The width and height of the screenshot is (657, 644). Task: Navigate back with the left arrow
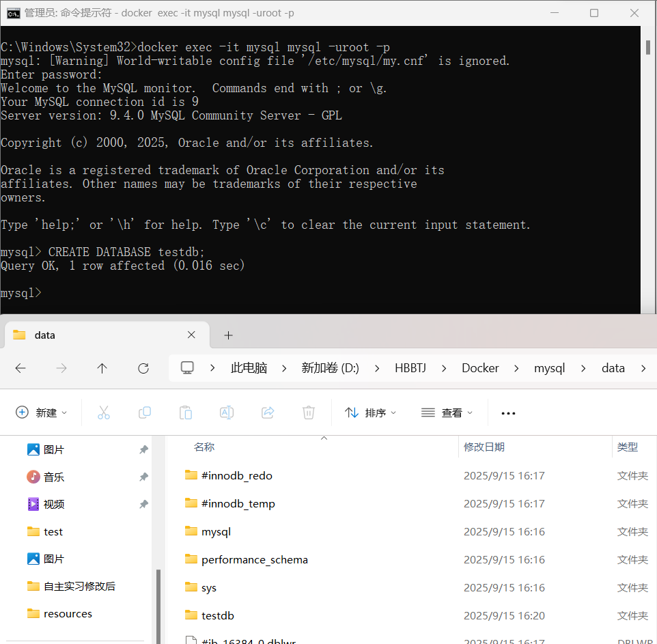pyautogui.click(x=20, y=368)
